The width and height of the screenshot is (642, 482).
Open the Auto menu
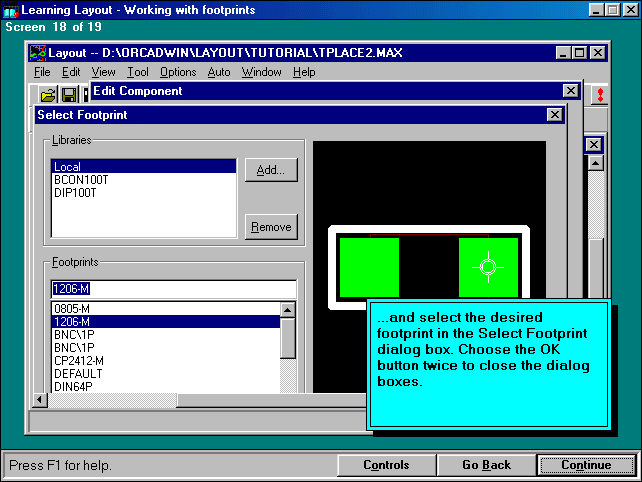coord(219,72)
